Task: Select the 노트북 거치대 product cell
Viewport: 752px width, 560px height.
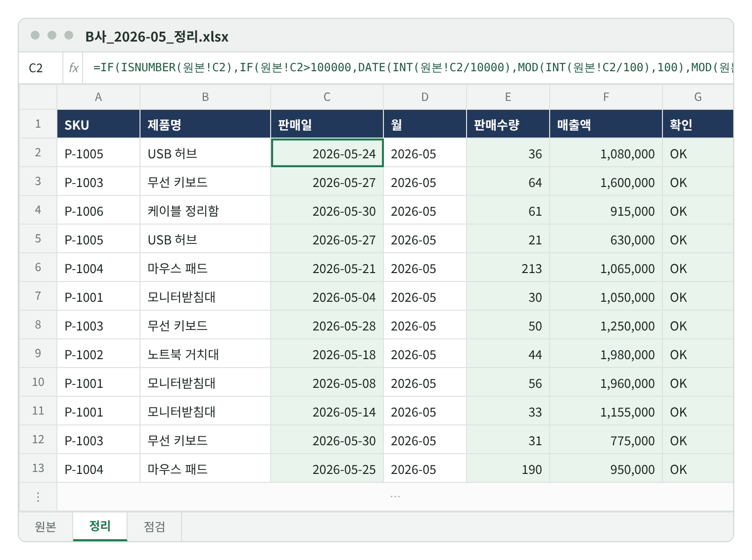Action: [x=205, y=354]
